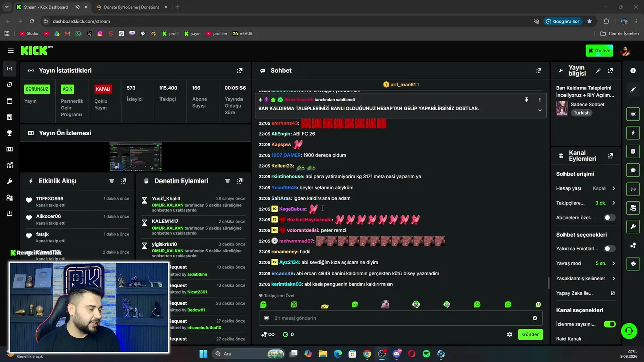Toggle the İzlenme sayısını switch off
The height and width of the screenshot is (362, 644).
pyautogui.click(x=609, y=324)
